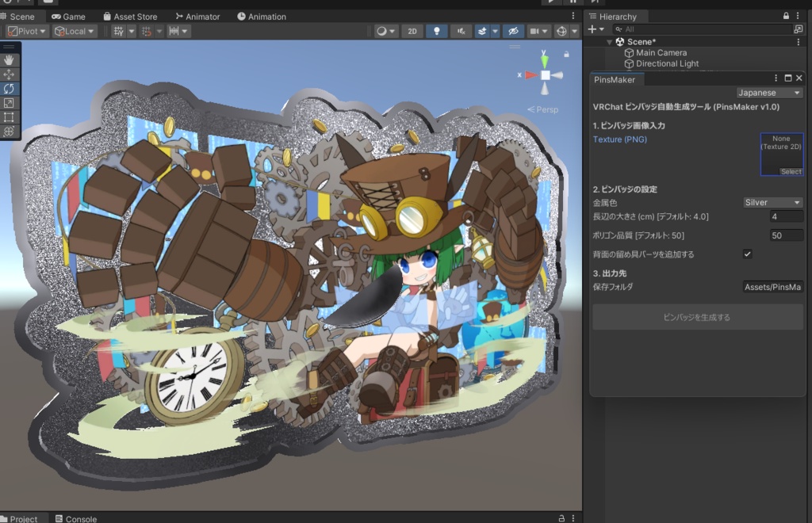812x523 pixels.
Task: Click the save folder path field
Action: [x=772, y=287]
